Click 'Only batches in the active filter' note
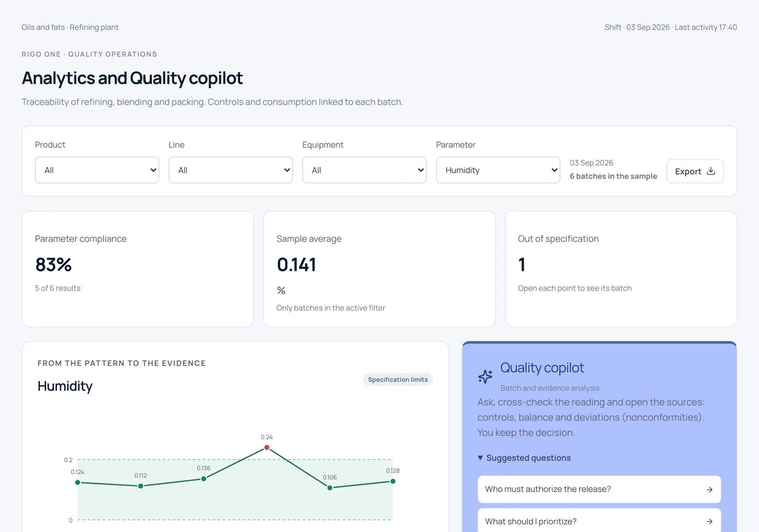Viewport: 759px width, 532px height. (x=331, y=308)
